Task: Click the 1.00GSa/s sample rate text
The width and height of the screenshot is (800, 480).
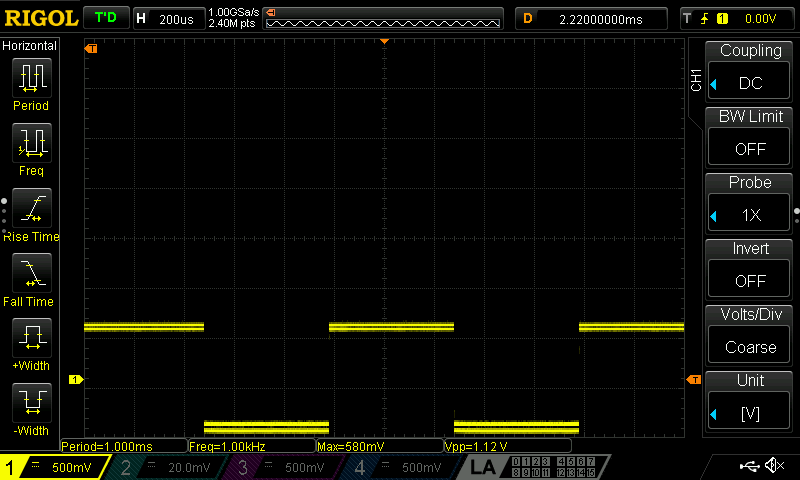Action: coord(233,12)
